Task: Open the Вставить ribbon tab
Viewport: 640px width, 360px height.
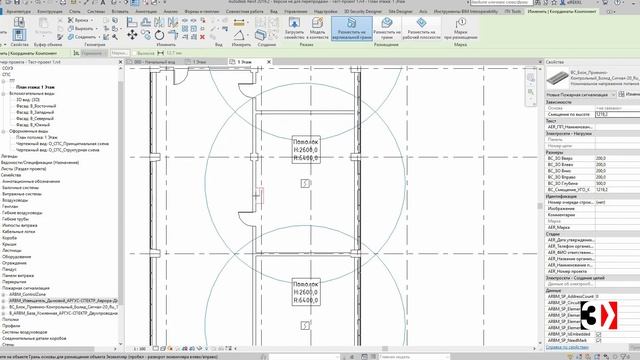Action: 120,11
